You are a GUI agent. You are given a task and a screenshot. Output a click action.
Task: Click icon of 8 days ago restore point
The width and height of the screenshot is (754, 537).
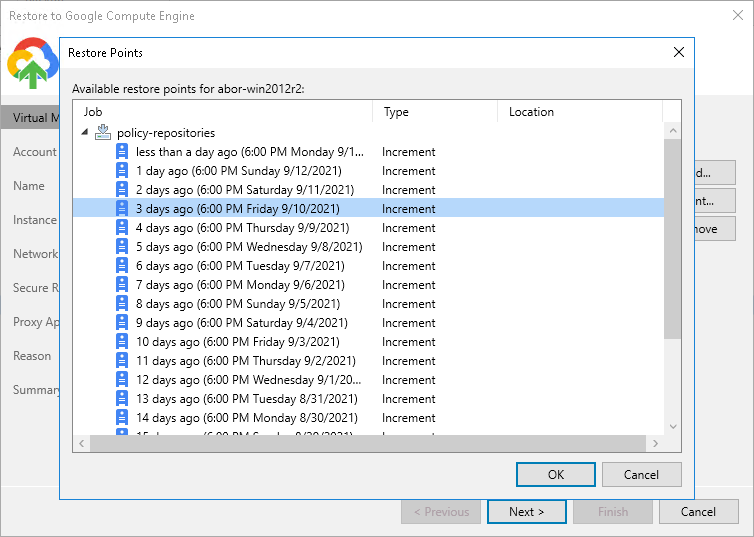tap(122, 304)
